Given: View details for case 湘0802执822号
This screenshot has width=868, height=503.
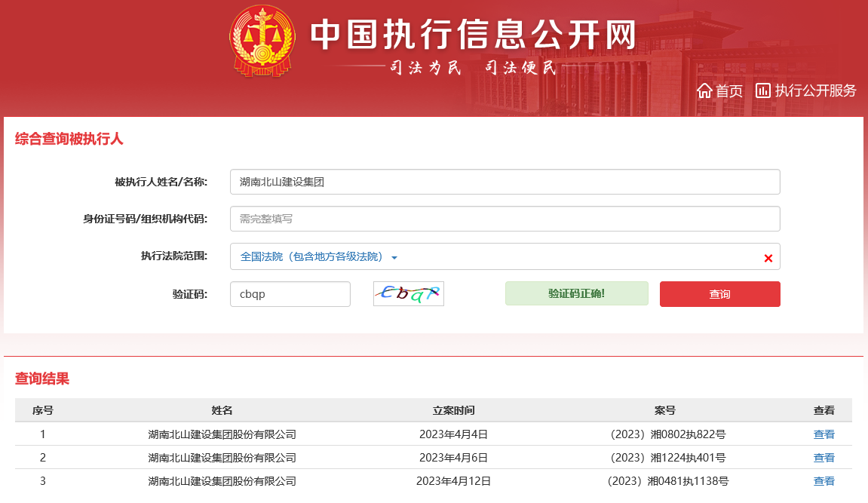Looking at the screenshot, I should 824,434.
